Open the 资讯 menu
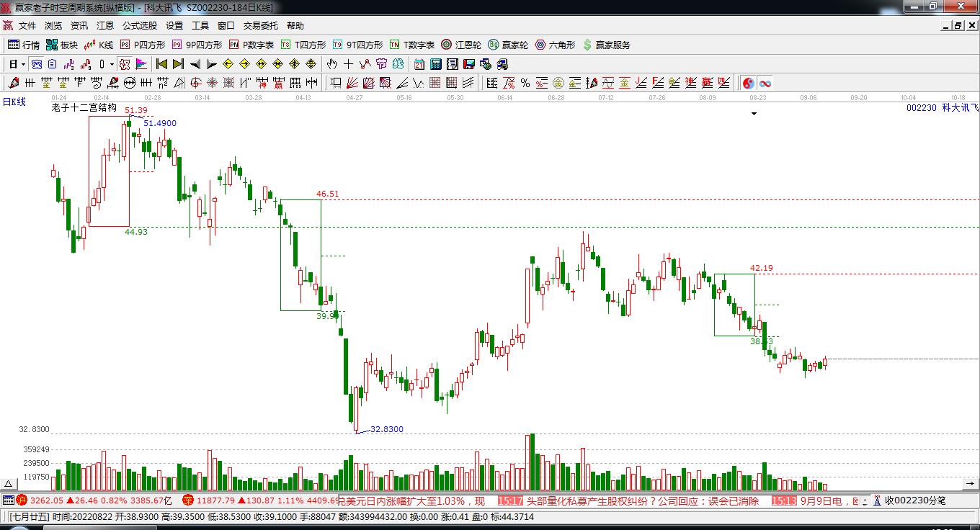 point(79,25)
